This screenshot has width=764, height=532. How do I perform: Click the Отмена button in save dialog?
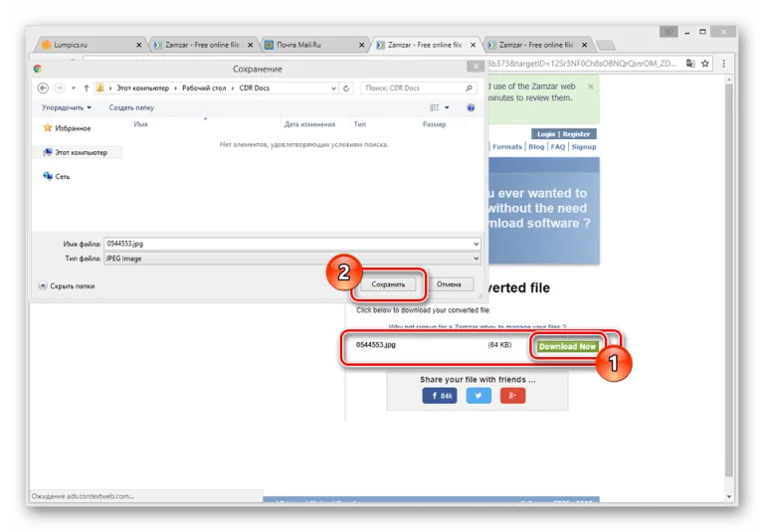(x=449, y=284)
